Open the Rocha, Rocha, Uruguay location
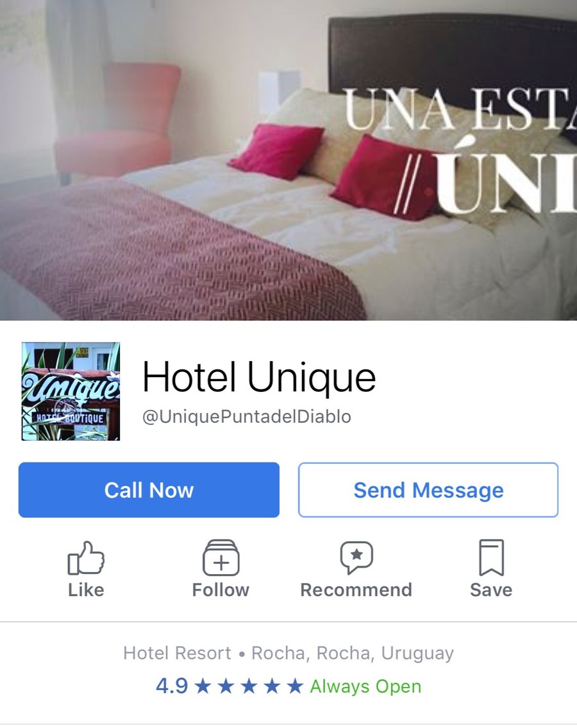The width and height of the screenshot is (577, 728). 353,653
